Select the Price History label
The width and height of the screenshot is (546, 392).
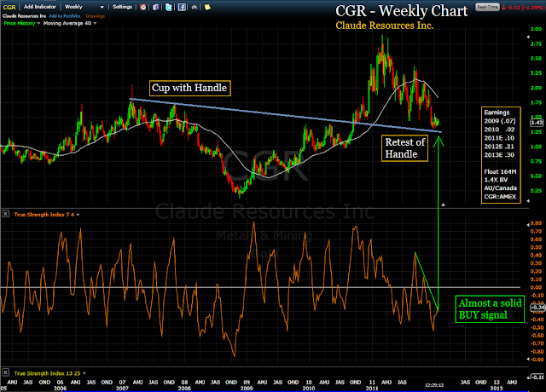point(20,23)
